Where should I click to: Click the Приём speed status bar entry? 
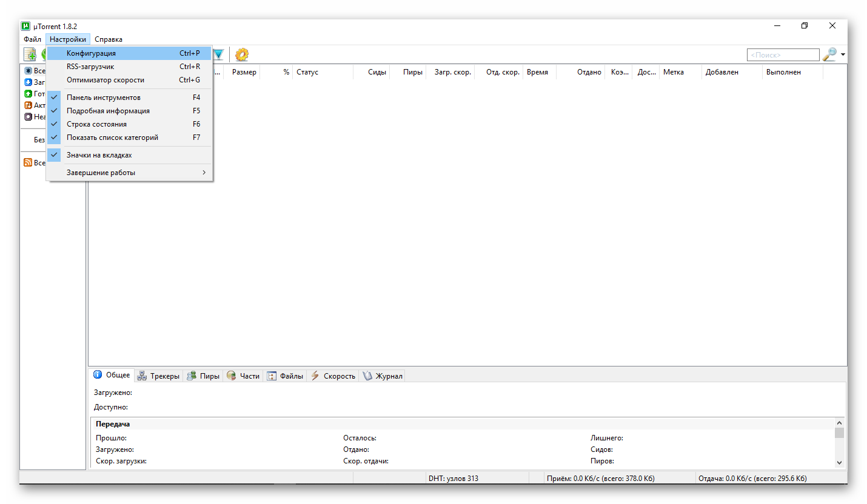pos(601,478)
